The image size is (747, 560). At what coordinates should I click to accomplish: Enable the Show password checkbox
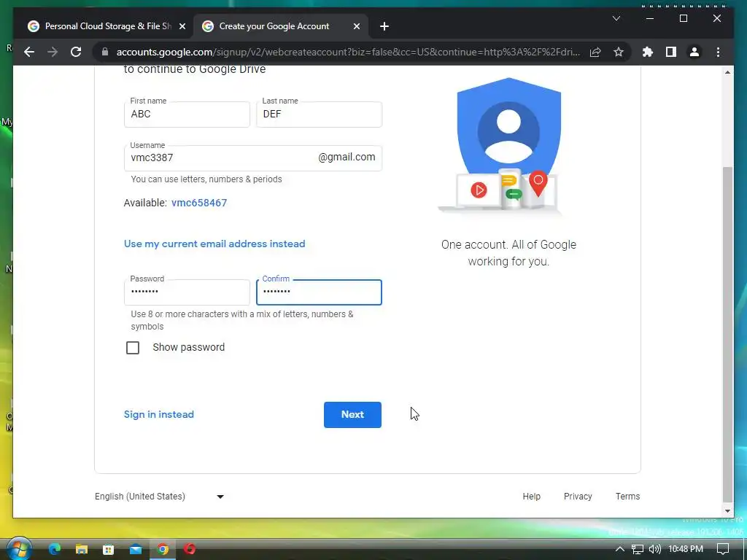[133, 348]
